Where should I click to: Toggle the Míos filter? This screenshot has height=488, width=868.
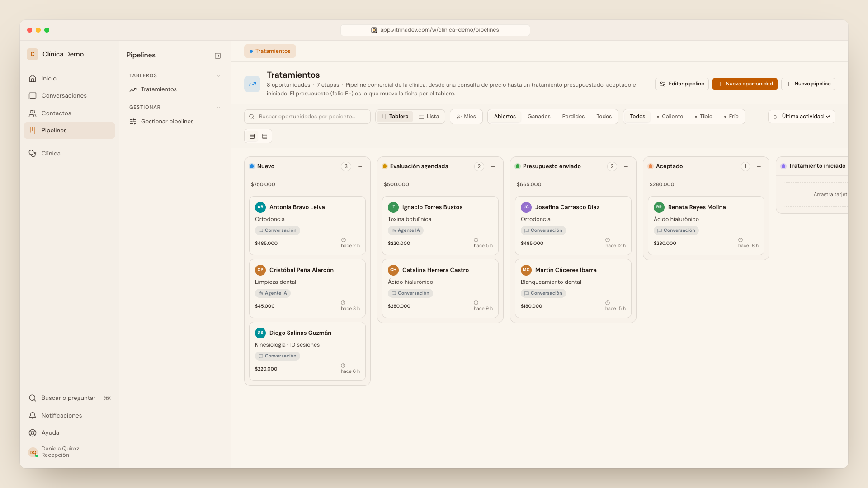click(466, 117)
